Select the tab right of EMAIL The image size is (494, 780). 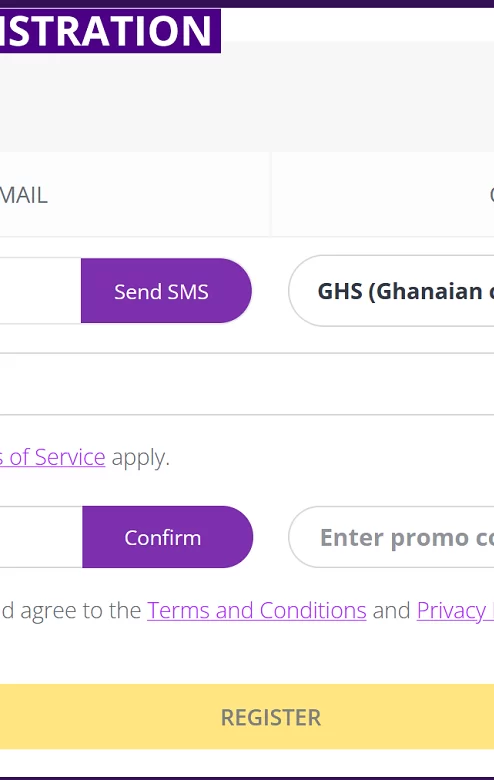[x=383, y=195]
